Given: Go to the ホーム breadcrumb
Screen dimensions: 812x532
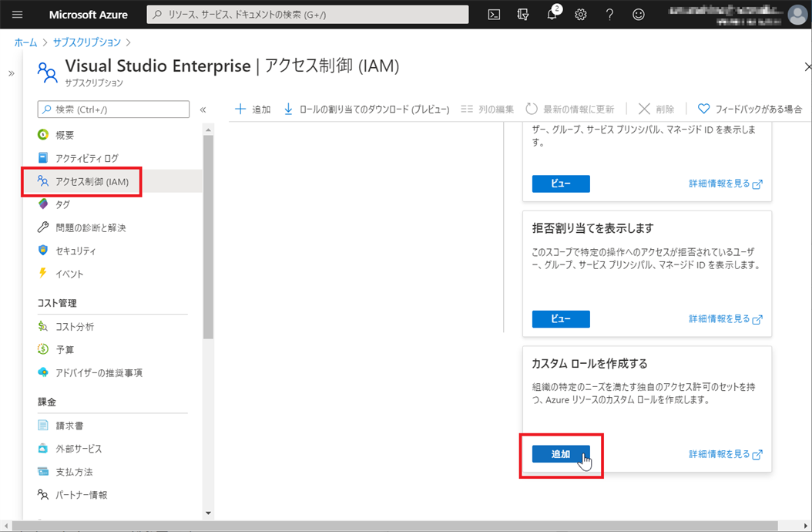Looking at the screenshot, I should [25, 42].
